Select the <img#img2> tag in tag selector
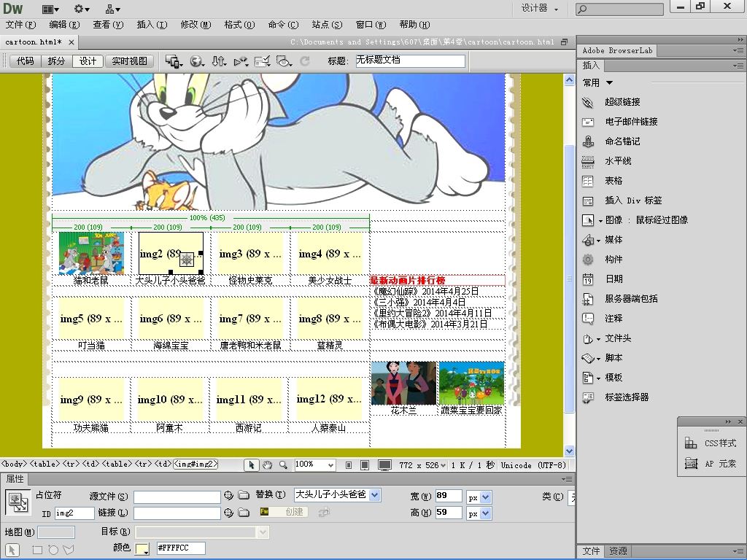This screenshot has width=747, height=560. coord(196,464)
